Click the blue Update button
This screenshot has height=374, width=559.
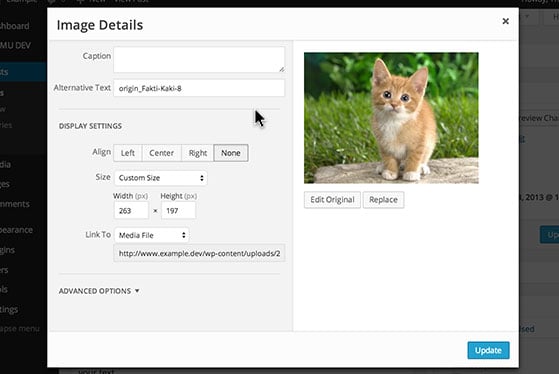pyautogui.click(x=488, y=350)
